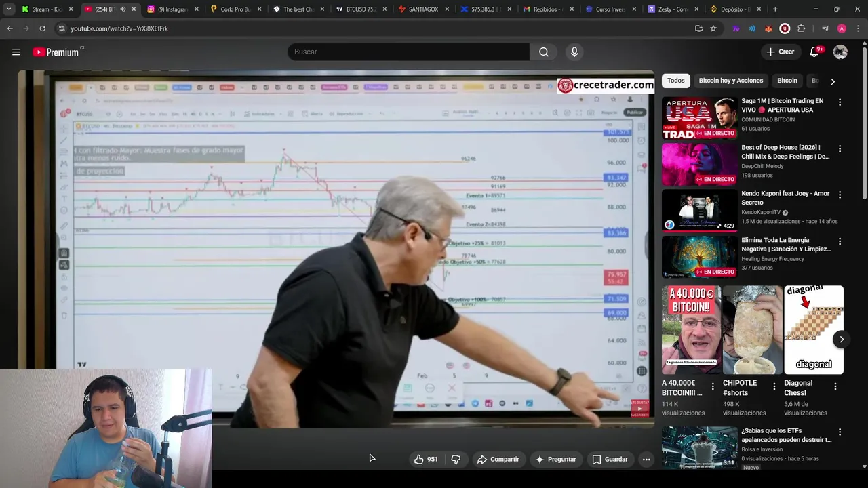Open Diagonal Chess short thumbnail
The height and width of the screenshot is (488, 868).
click(x=814, y=329)
